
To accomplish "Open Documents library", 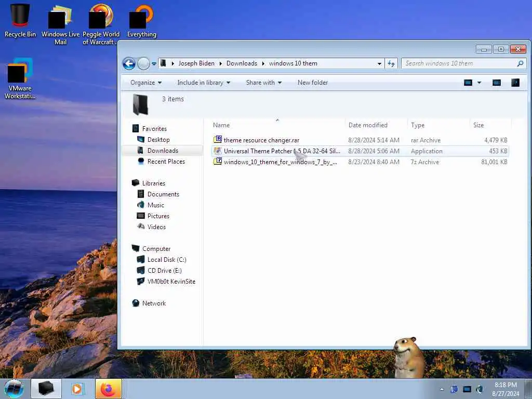I will 163,194.
